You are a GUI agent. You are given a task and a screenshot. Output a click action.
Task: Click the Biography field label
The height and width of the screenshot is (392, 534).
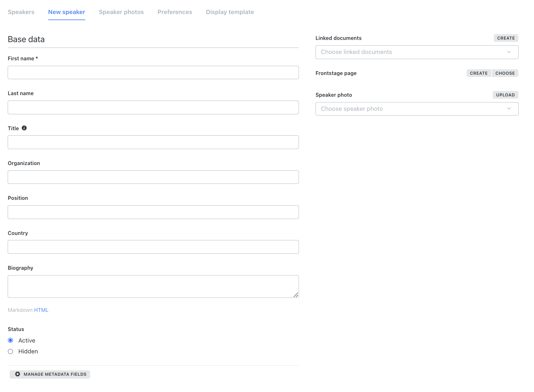tap(20, 268)
